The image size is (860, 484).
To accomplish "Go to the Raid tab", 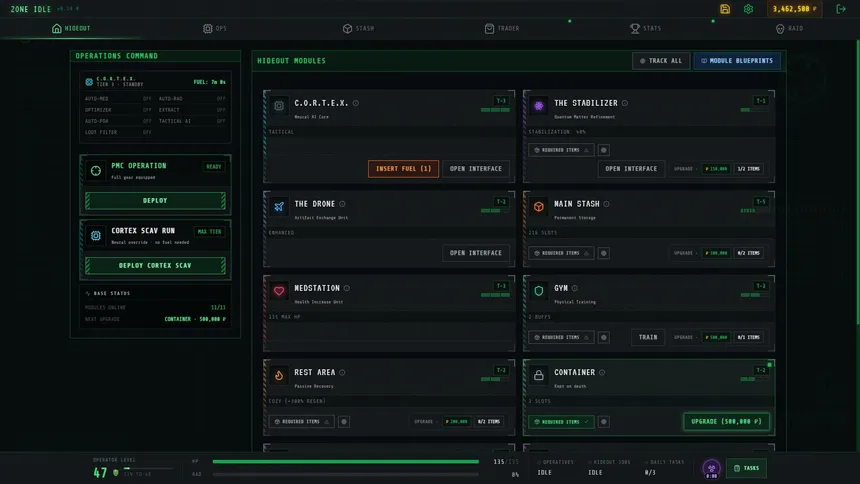I will (x=789, y=29).
